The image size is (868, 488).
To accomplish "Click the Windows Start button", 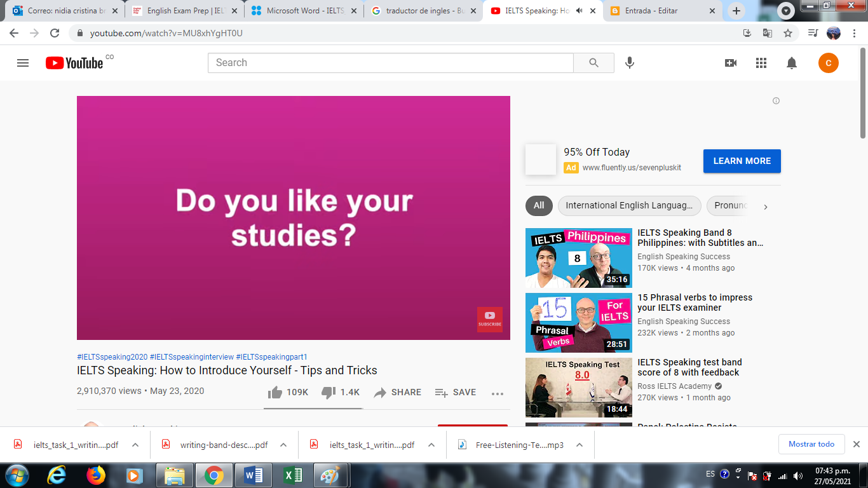I will pyautogui.click(x=17, y=475).
